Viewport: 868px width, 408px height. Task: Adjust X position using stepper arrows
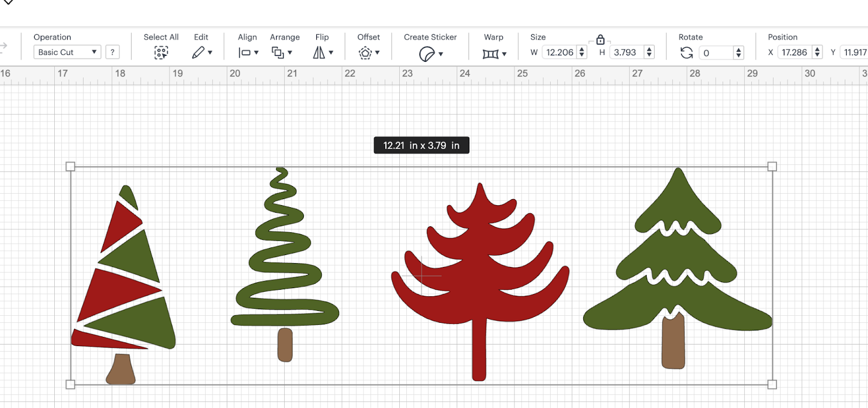[818, 52]
